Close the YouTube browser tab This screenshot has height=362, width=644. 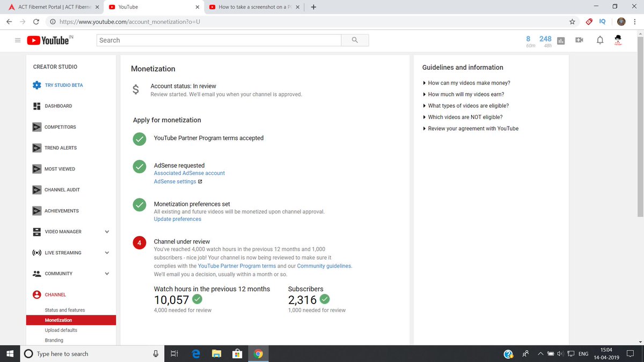197,8
